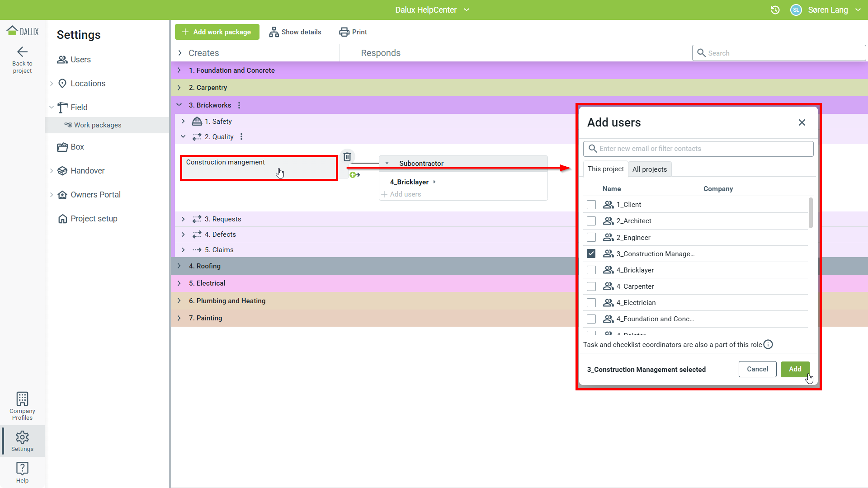Screen dimensions: 868x488
Task: Click info icon next to coordinators note
Action: point(768,345)
